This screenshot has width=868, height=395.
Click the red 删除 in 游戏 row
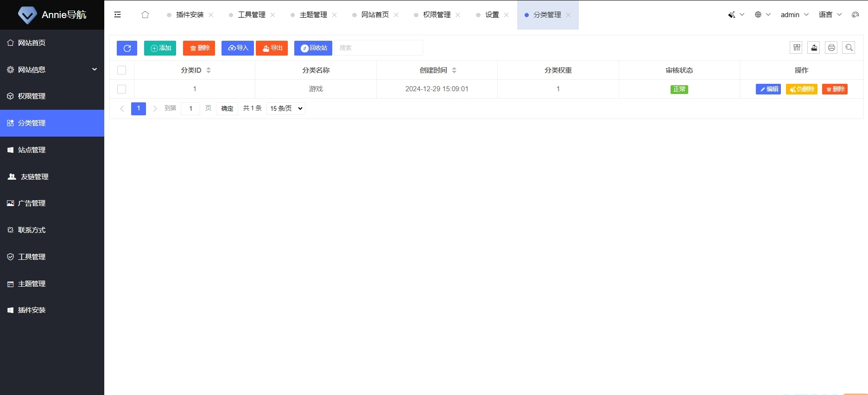pyautogui.click(x=835, y=89)
